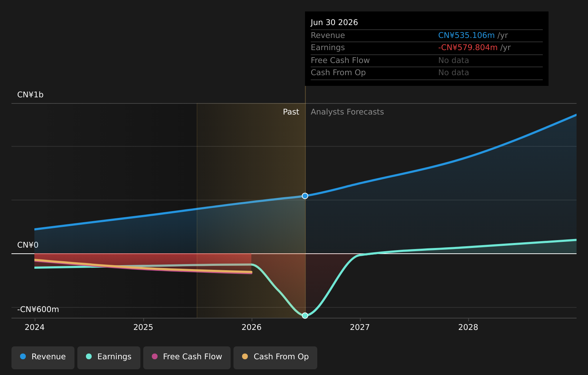
Task: Click the teal Earnings legend dot
Action: 89,356
